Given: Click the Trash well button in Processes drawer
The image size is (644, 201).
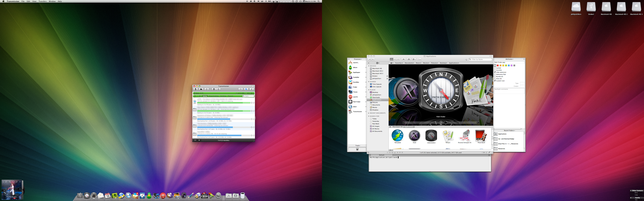Looking at the screenshot, I should pyautogui.click(x=357, y=149).
